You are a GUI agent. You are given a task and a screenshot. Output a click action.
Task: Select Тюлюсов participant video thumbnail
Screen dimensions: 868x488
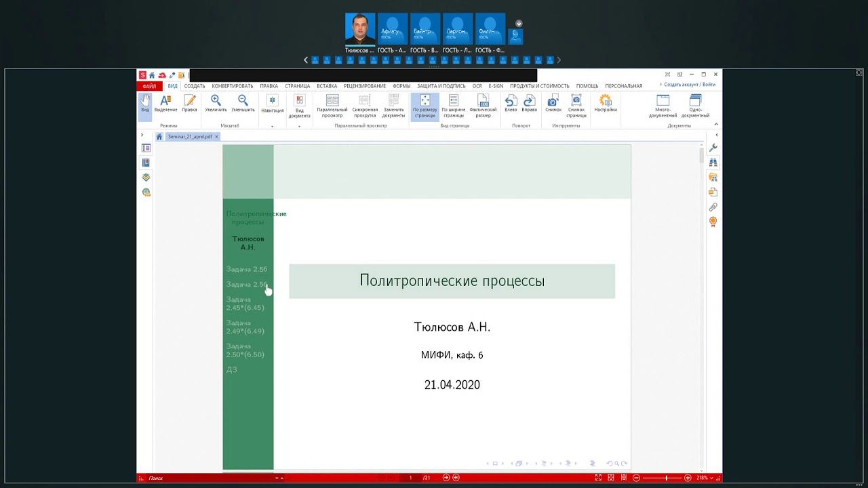(x=360, y=29)
